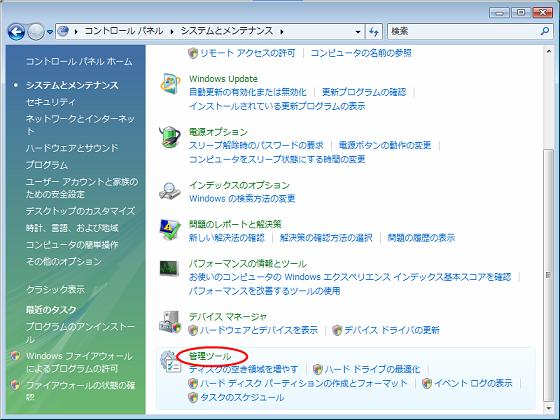Click the 管理ツール gear checklist icon
This screenshot has height=420, width=560.
(x=171, y=362)
